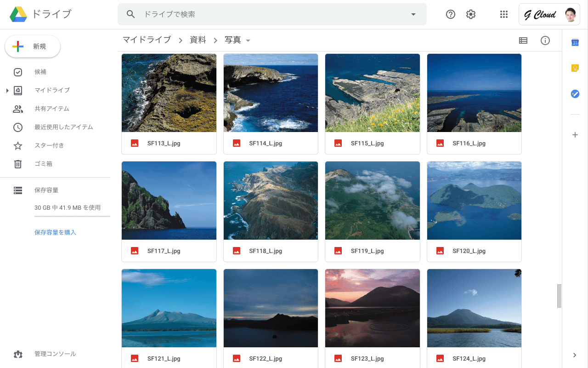Click the checkbox icon beside 候補

(x=18, y=72)
